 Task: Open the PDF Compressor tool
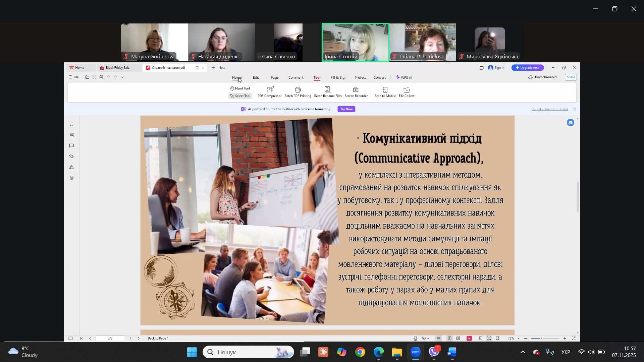(x=269, y=92)
